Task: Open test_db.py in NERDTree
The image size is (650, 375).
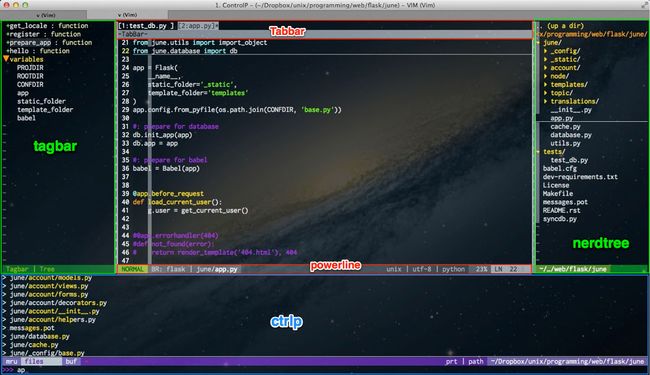Action: (x=569, y=160)
